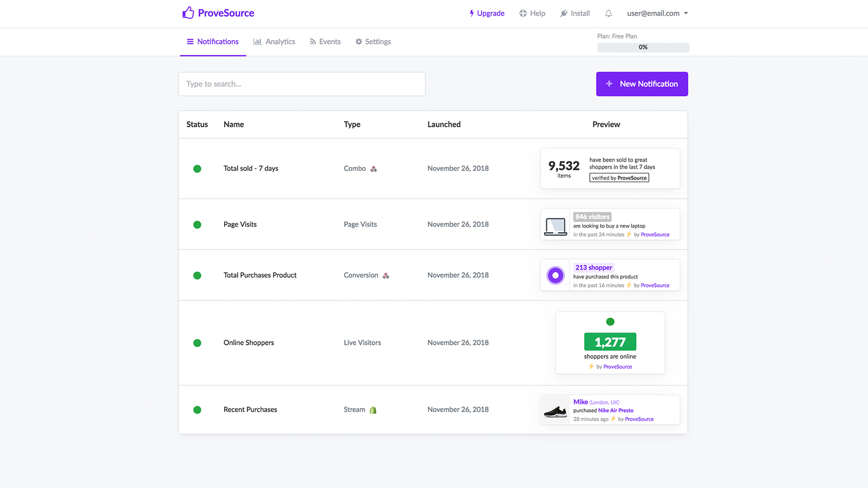Toggle status dot for Online Shoppers
This screenshot has height=488, width=868.
pos(197,343)
